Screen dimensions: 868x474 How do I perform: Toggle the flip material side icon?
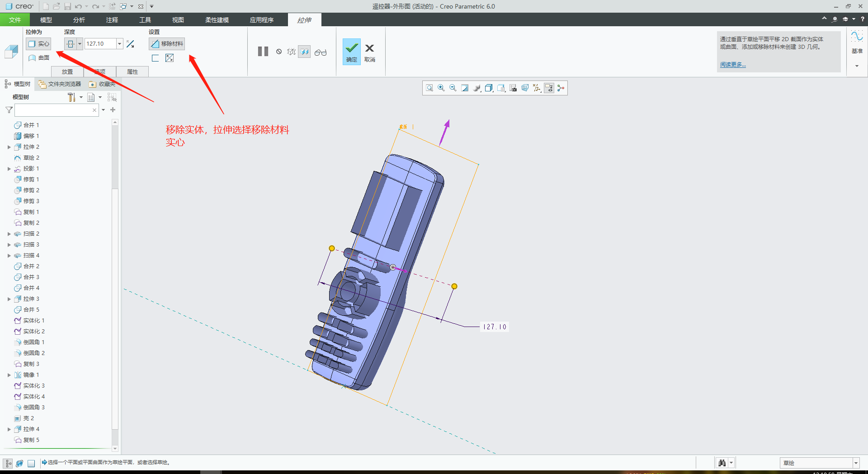170,58
